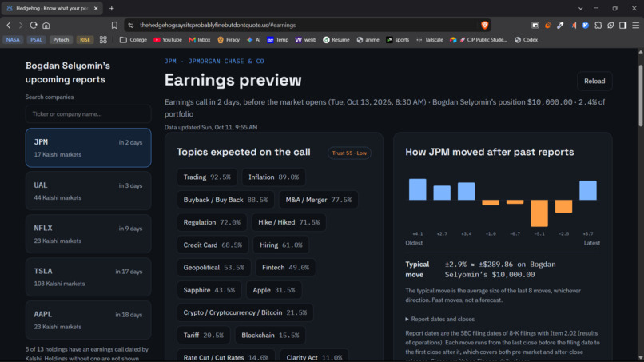Open picture-in-picture extension icon
Screen dimensions: 644x362
click(535, 25)
